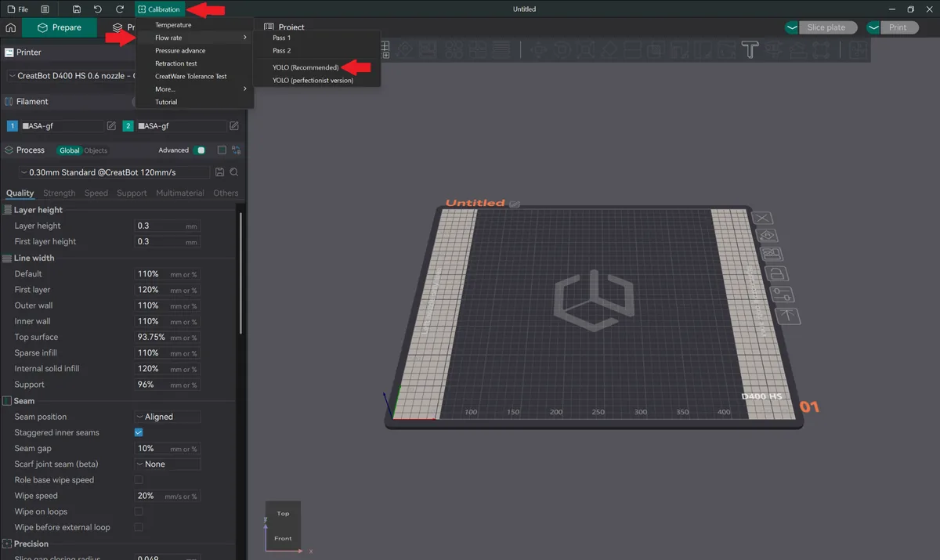Screen dimensions: 940x560
Task: Click the filament 1 number badge
Action: [x=13, y=126]
